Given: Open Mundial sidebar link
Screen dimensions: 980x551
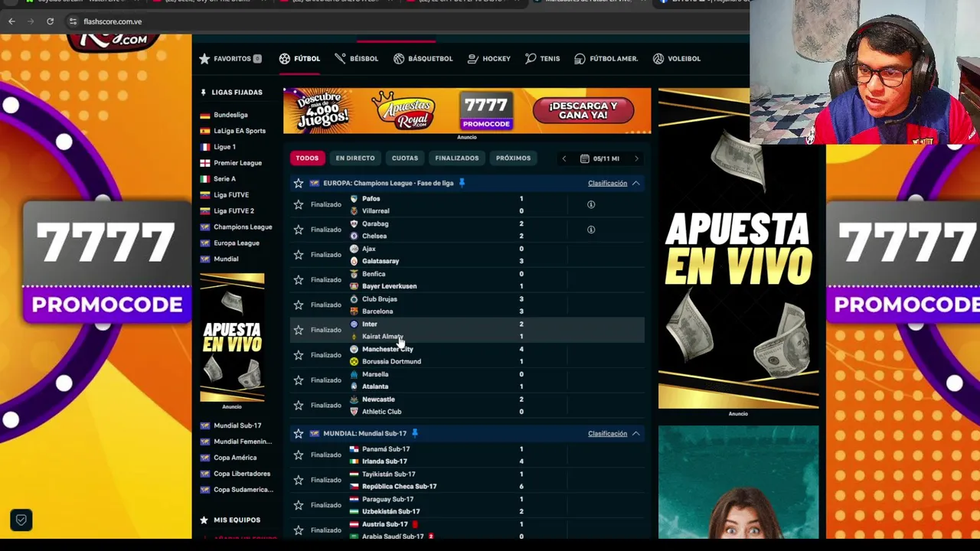Looking at the screenshot, I should point(226,259).
